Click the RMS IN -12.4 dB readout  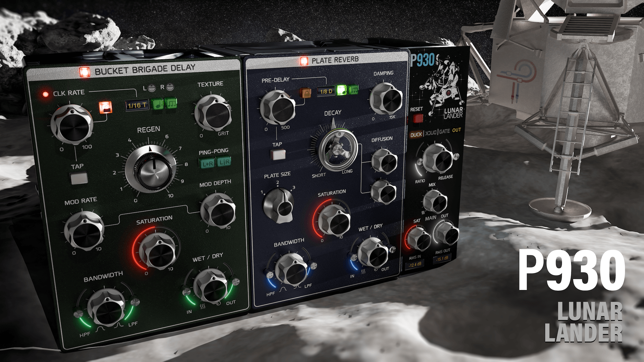click(415, 264)
